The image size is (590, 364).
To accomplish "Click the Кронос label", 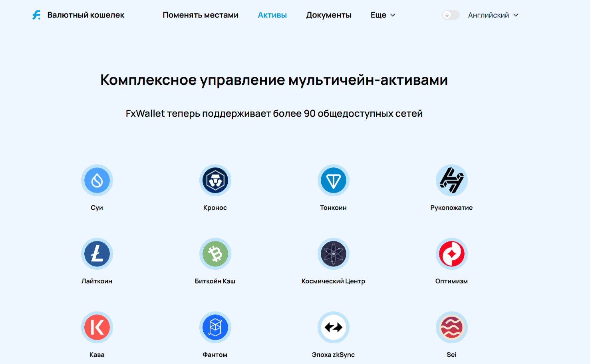I will tap(215, 208).
